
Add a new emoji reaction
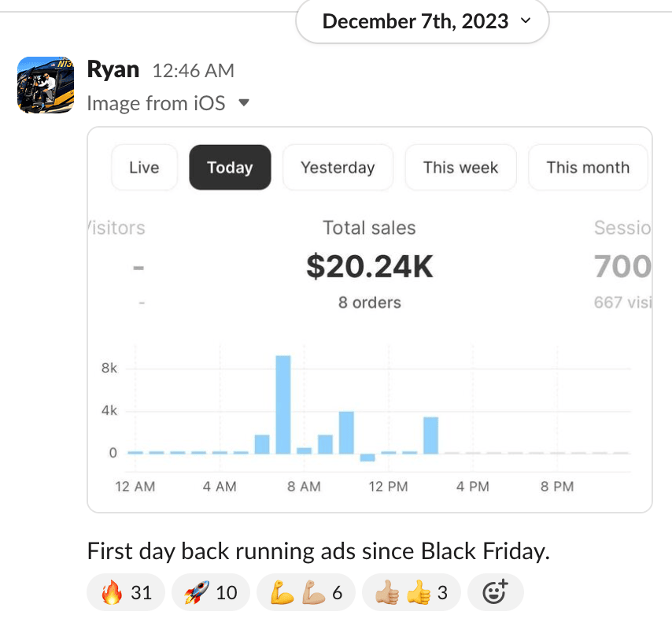pos(495,592)
